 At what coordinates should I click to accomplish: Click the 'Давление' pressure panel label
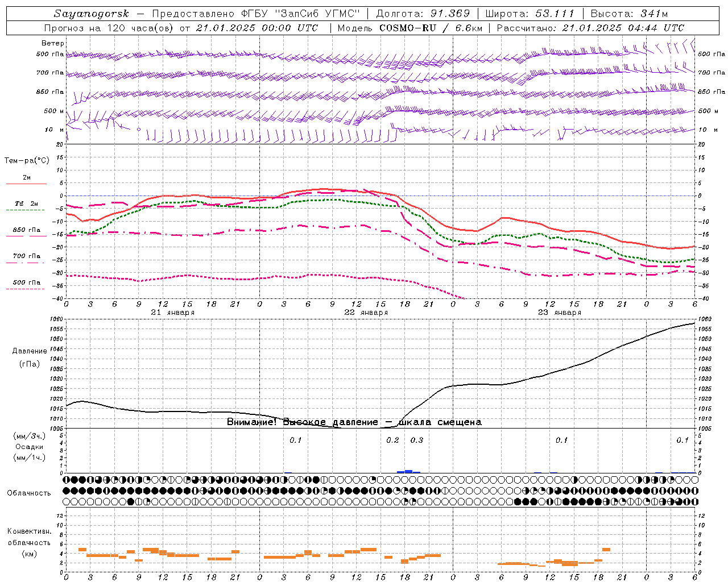30,351
